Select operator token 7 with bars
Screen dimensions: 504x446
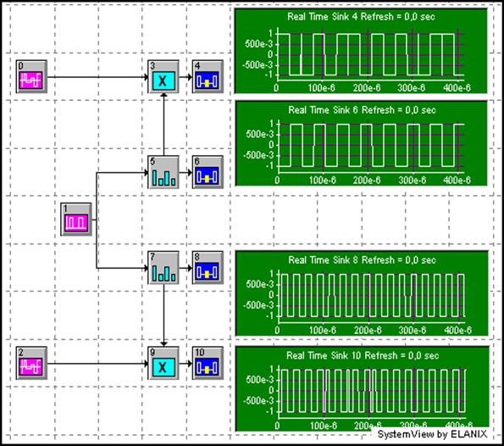coord(163,268)
